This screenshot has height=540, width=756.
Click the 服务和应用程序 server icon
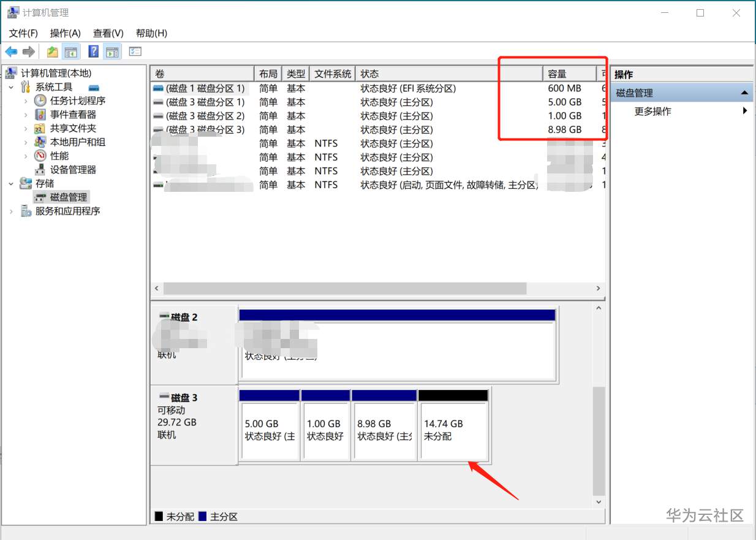click(26, 211)
